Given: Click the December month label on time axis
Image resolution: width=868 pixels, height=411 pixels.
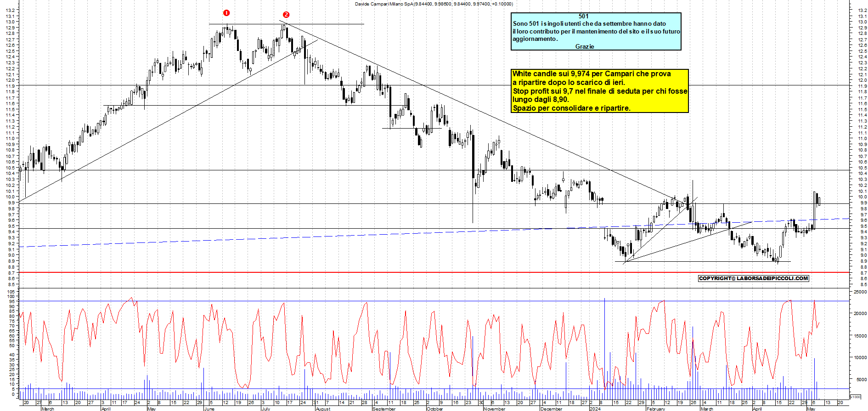Looking at the screenshot, I should click(552, 409).
